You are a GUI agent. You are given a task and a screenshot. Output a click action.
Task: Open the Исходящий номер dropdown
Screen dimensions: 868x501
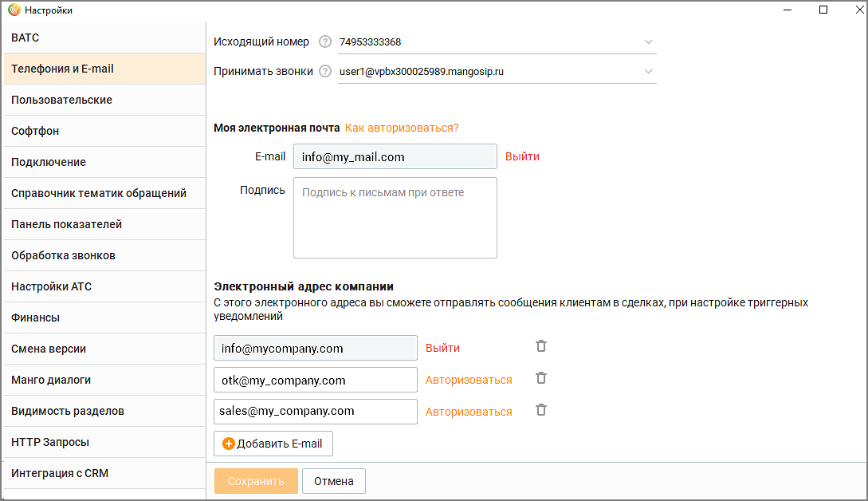click(497, 42)
